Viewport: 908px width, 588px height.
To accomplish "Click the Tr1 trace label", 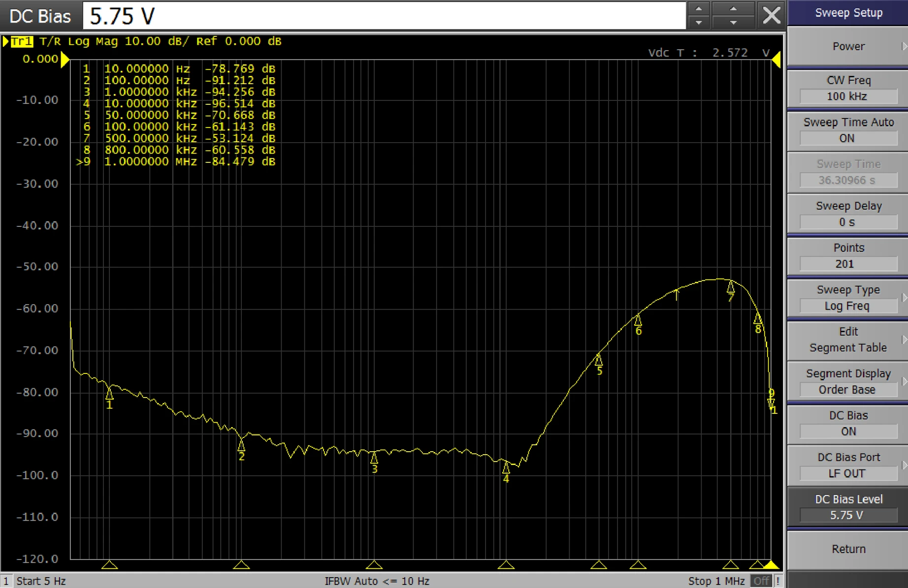I will pyautogui.click(x=22, y=41).
